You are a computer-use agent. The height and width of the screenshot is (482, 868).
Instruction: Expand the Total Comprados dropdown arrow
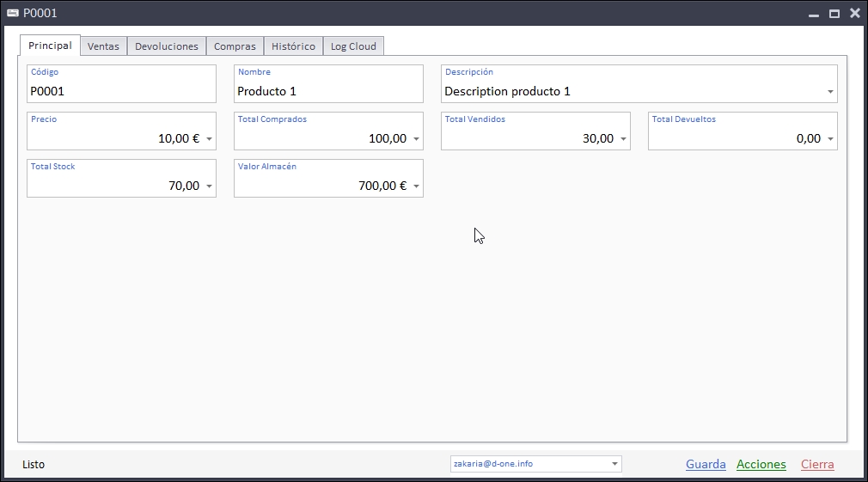click(416, 139)
